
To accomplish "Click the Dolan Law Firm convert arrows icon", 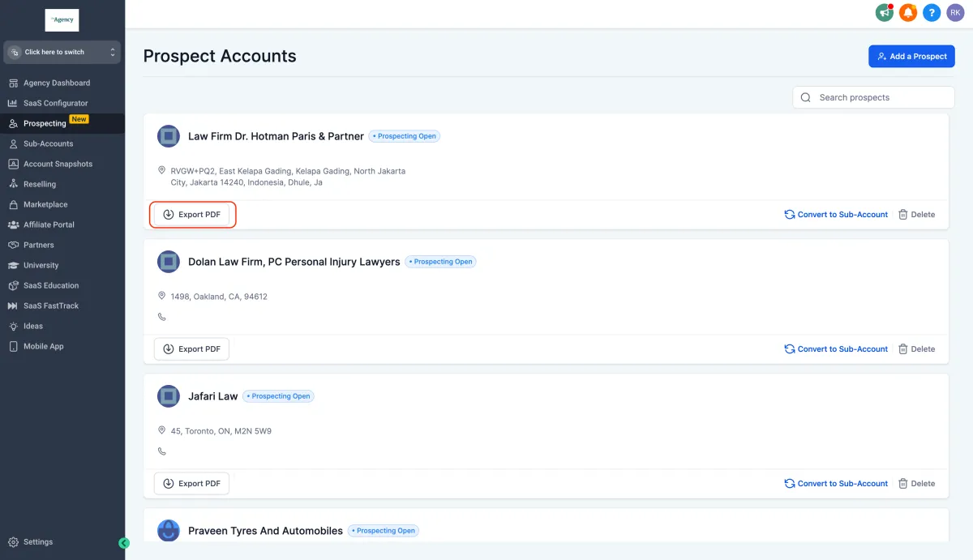I will pos(789,349).
